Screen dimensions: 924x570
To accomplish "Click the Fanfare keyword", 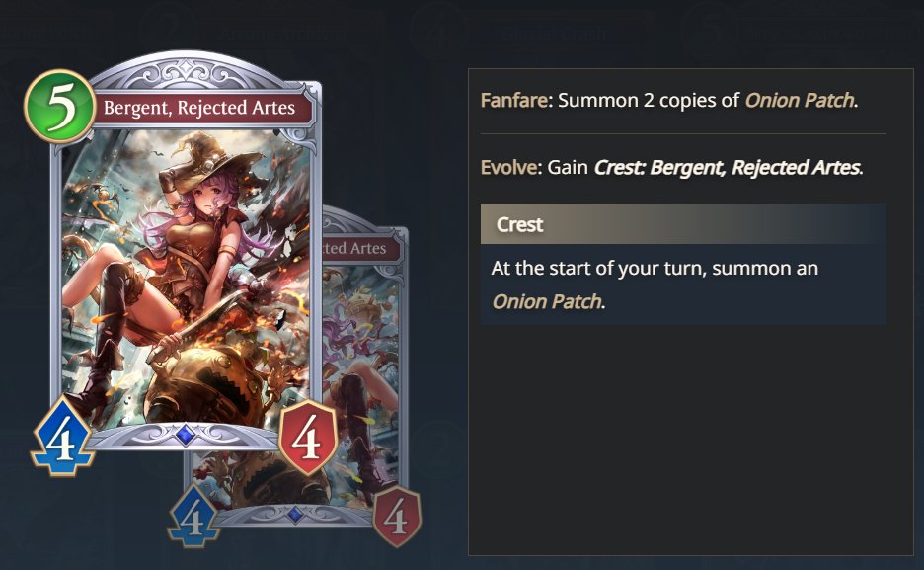I will [514, 100].
